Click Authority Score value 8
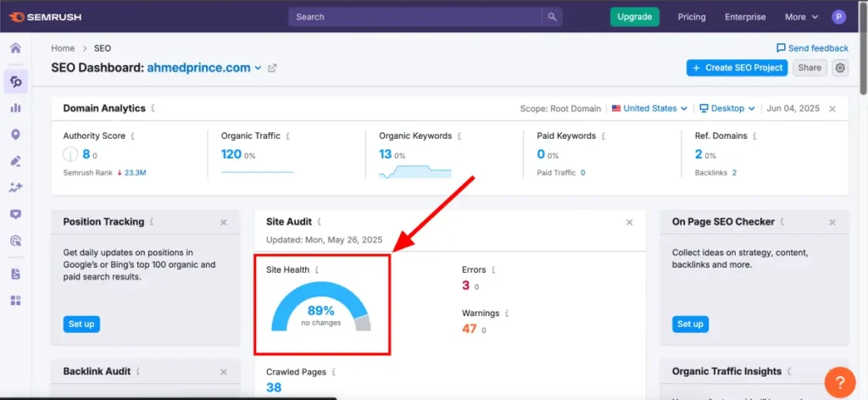868x400 pixels. pyautogui.click(x=86, y=154)
